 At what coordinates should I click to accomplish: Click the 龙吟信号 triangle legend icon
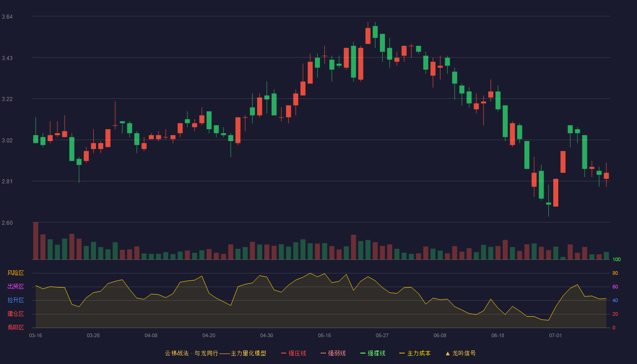(x=448, y=353)
